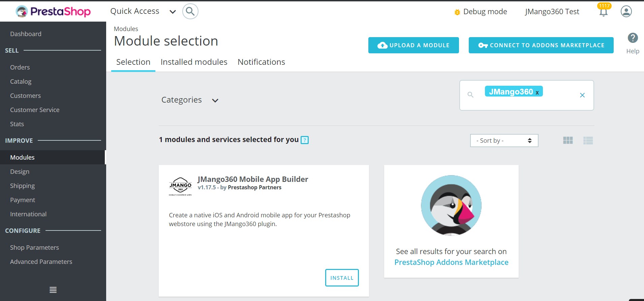
Task: Clear all search tags with X
Action: coord(582,95)
